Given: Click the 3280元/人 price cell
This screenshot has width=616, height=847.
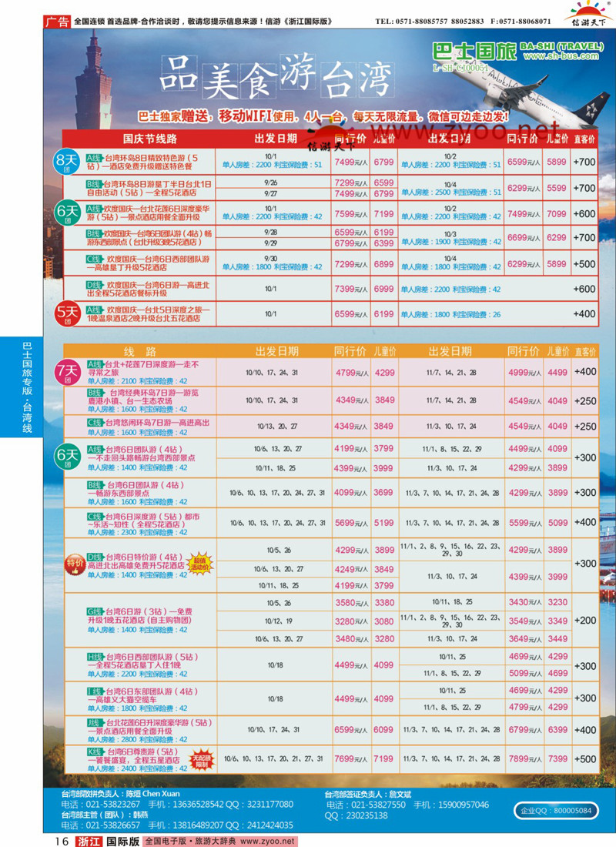Looking at the screenshot, I should (x=351, y=621).
